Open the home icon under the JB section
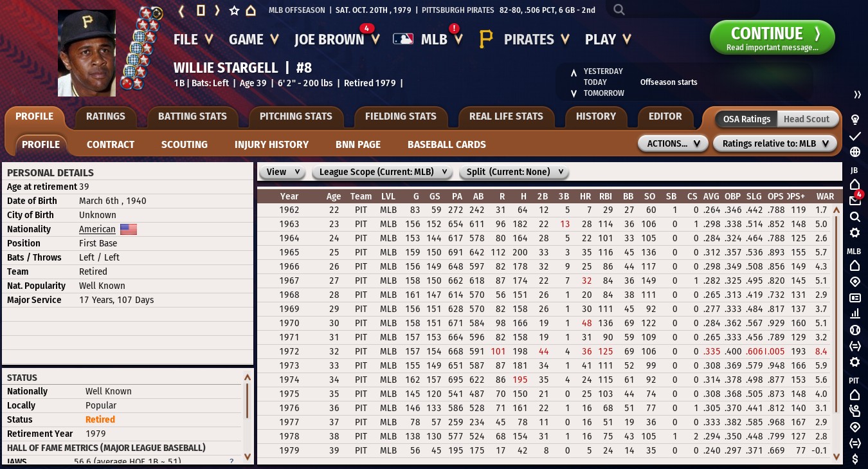 click(x=855, y=185)
